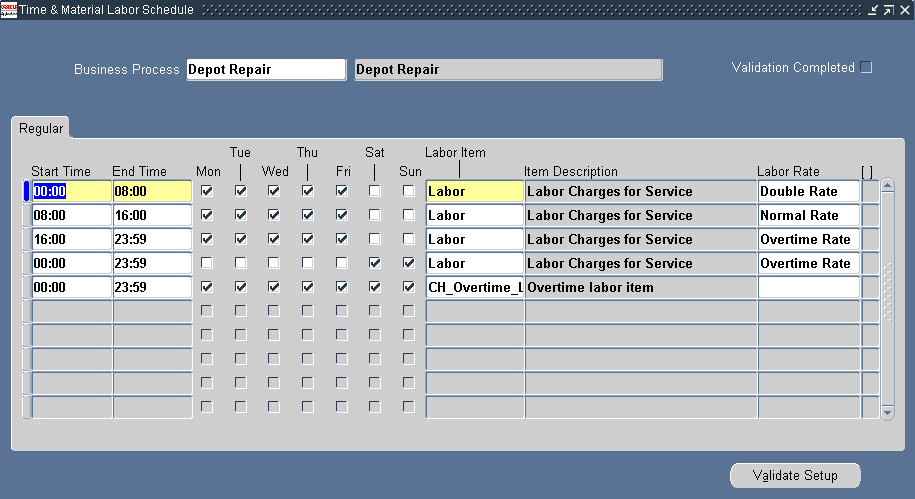Click the Validate Setup button
915x499 pixels.
795,475
